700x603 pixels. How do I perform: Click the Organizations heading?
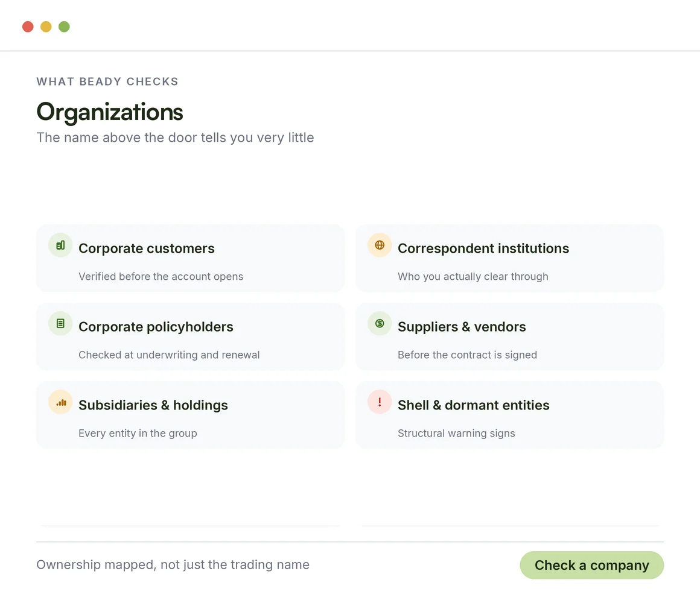pyautogui.click(x=110, y=112)
